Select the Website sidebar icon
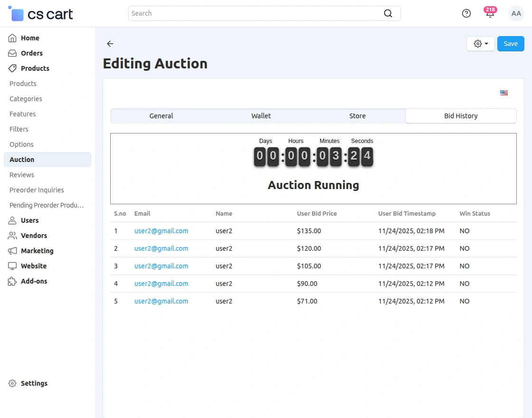This screenshot has height=418, width=532. click(x=12, y=266)
